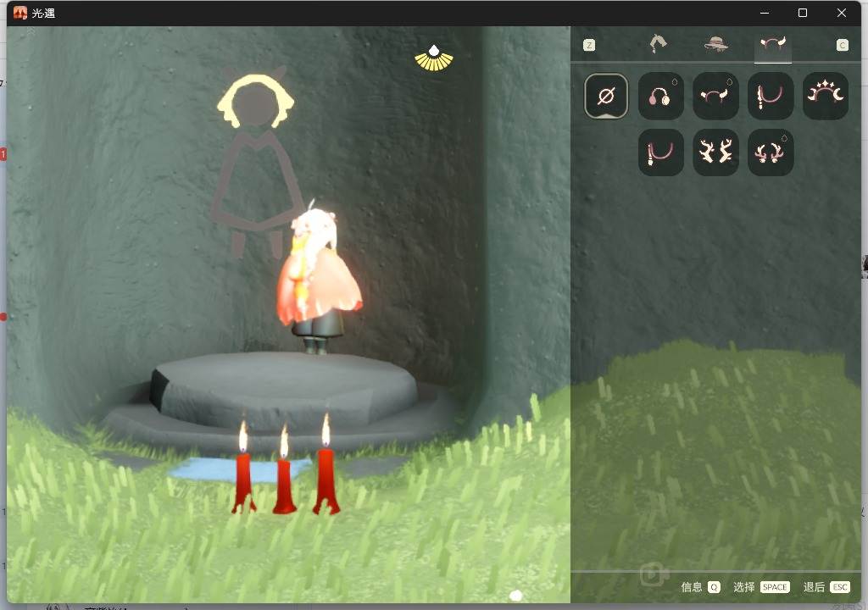This screenshot has width=868, height=610.
Task: Click the 选择 SPACE select button
Action: [x=761, y=587]
